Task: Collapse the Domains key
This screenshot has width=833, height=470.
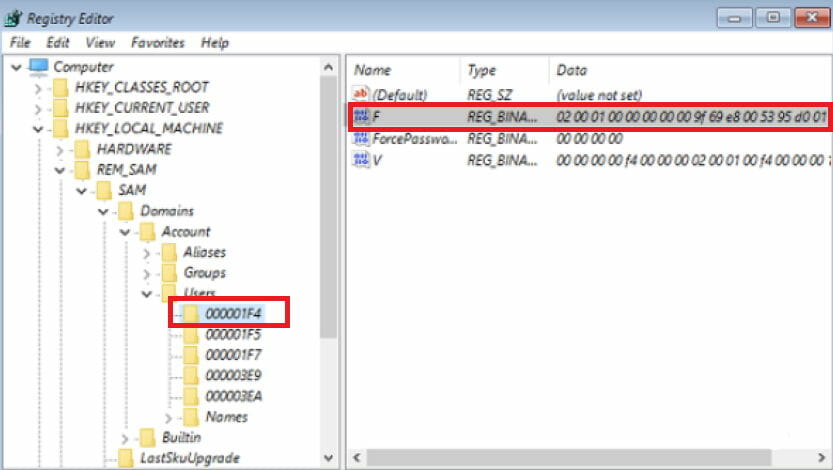Action: (x=104, y=212)
